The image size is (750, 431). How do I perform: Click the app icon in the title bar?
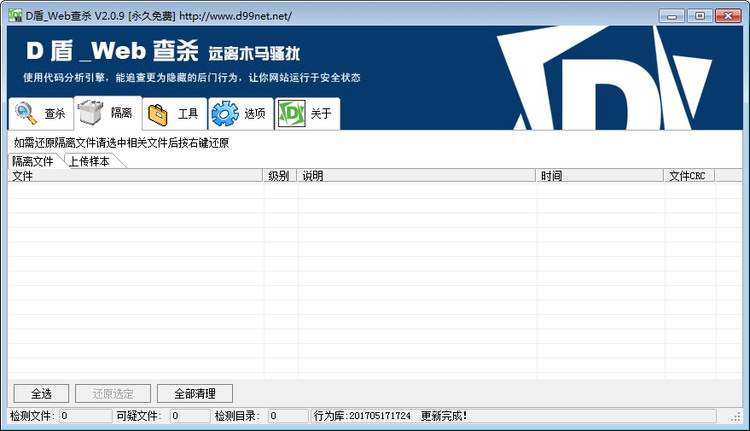15,15
